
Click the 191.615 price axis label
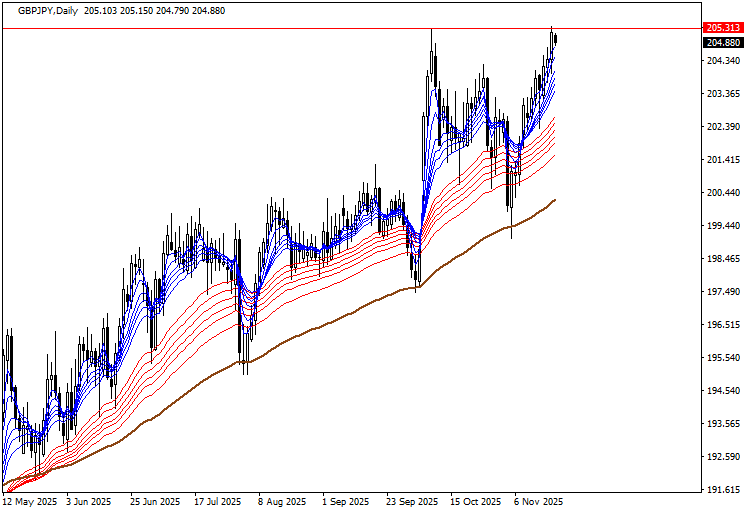(x=722, y=490)
